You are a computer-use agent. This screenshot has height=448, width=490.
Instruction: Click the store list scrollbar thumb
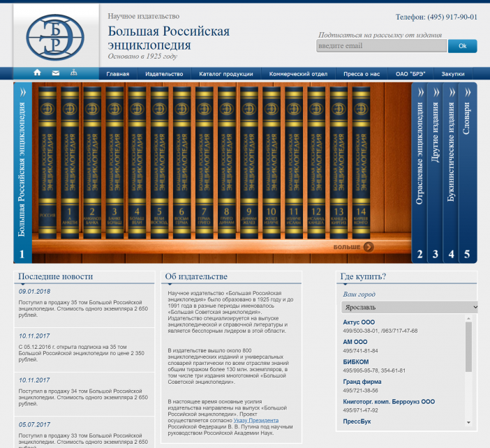coord(468,347)
